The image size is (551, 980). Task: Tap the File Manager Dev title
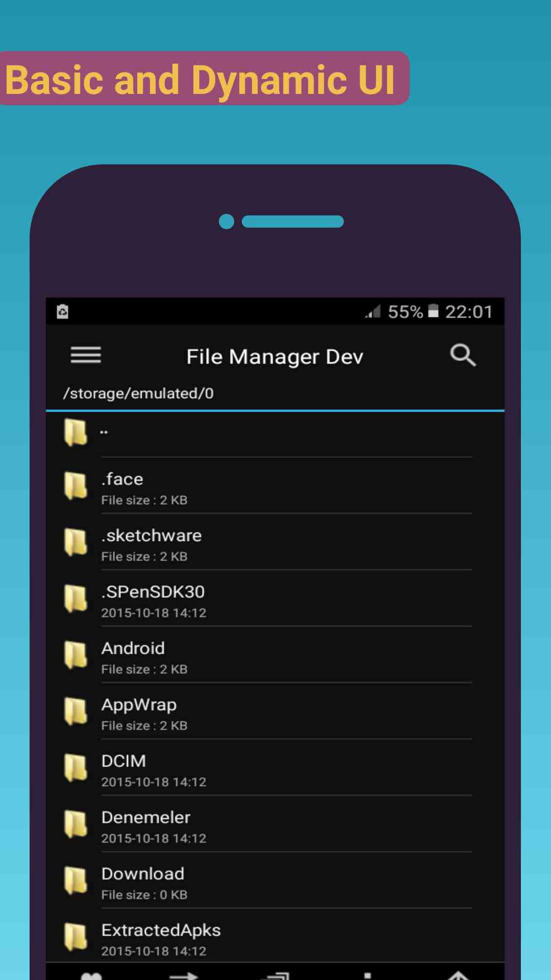tap(274, 357)
